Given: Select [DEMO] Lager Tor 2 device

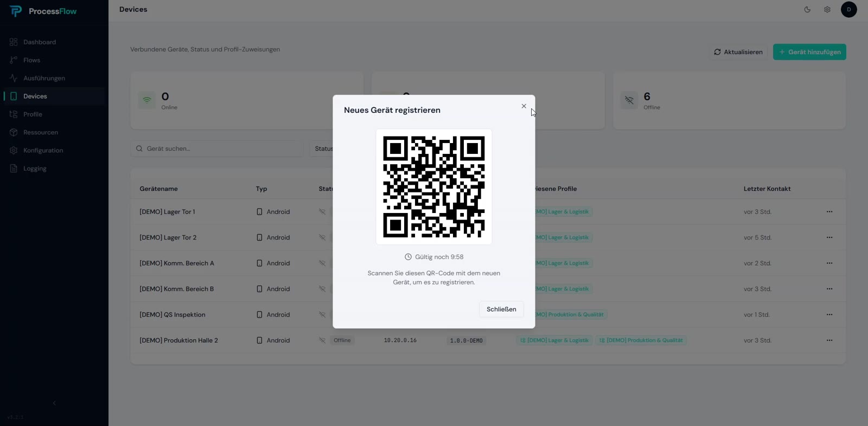Looking at the screenshot, I should [168, 237].
